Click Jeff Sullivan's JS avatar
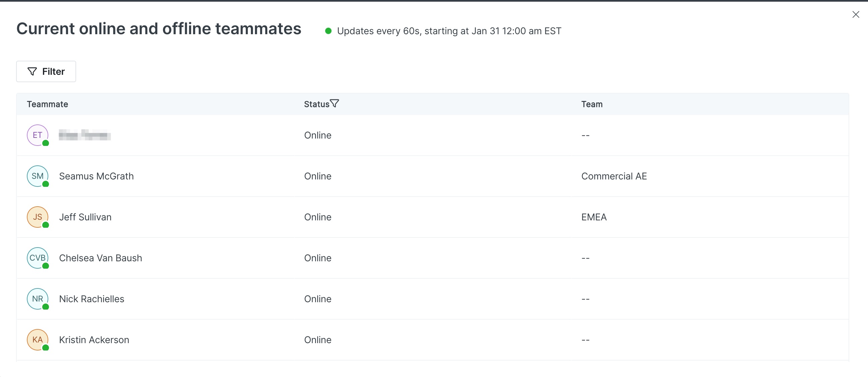Viewport: 868px width, 377px height. (38, 217)
